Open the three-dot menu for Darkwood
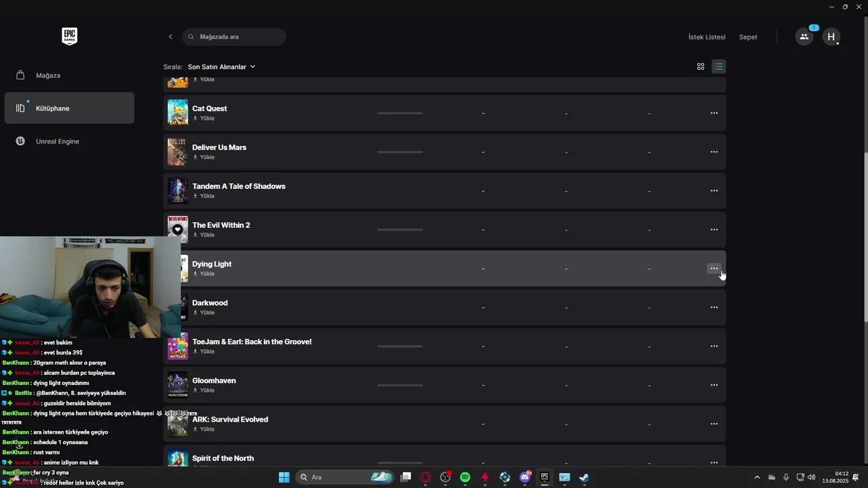Image resolution: width=868 pixels, height=488 pixels. [x=714, y=308]
